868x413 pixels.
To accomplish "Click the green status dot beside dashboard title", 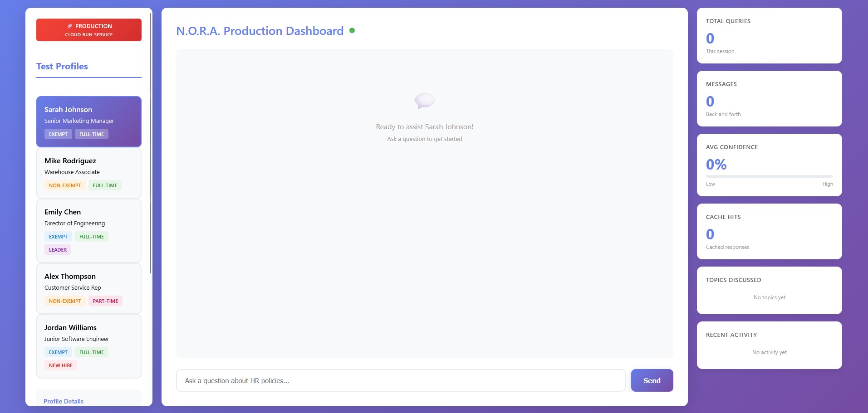I will tap(352, 30).
